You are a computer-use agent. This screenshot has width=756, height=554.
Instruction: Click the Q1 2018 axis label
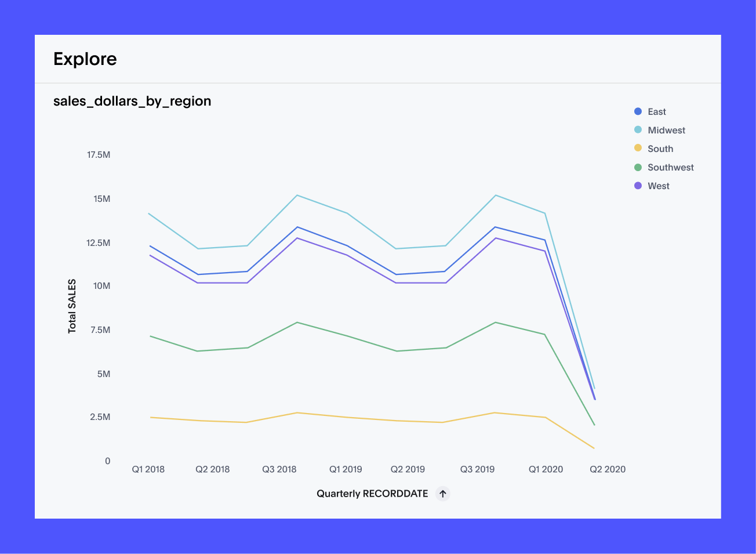[149, 469]
